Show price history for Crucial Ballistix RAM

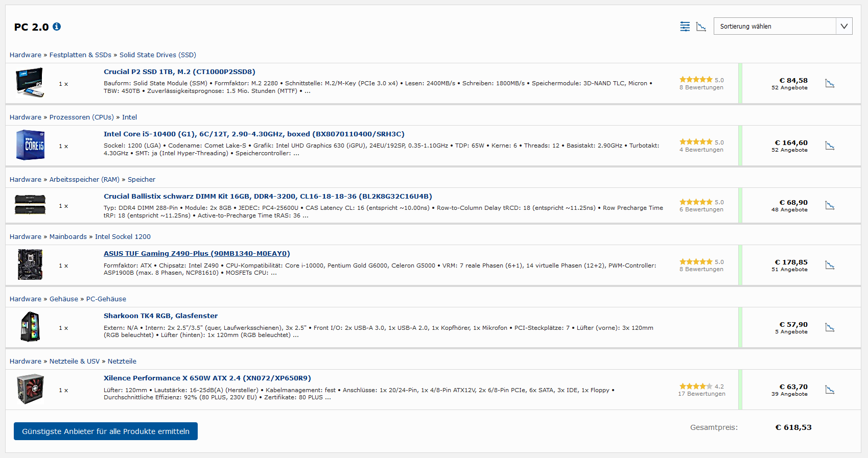(830, 205)
